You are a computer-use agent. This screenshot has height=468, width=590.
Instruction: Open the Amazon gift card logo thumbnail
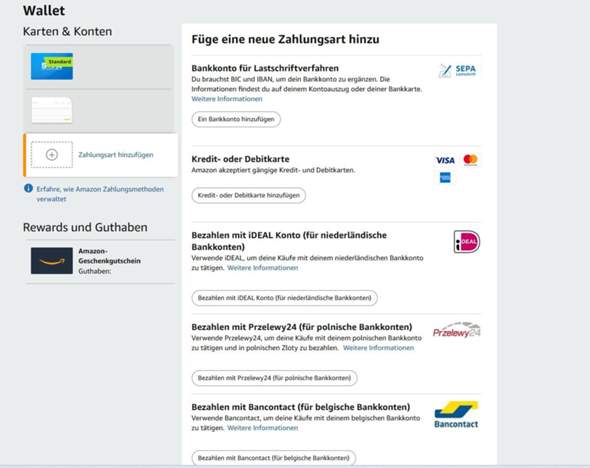(52, 261)
